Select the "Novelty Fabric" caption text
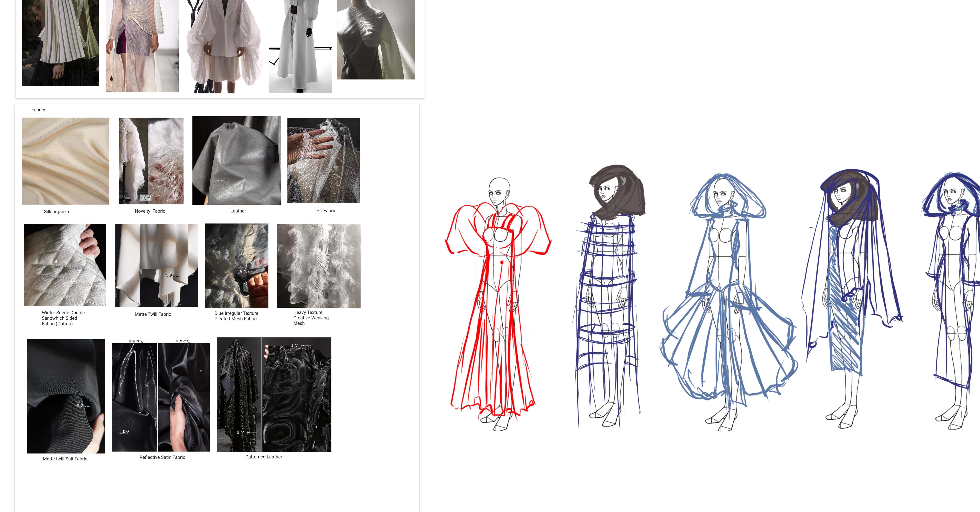This screenshot has height=512, width=980. 150,211
